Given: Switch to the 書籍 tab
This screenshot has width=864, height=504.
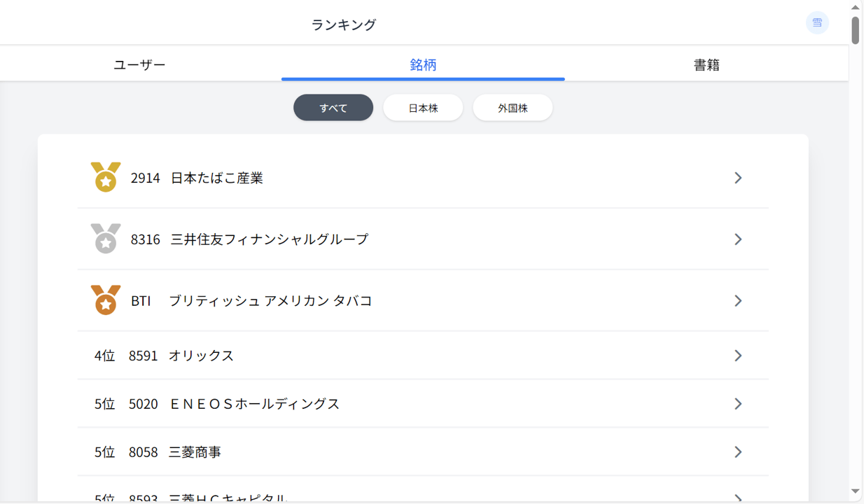Looking at the screenshot, I should click(x=706, y=64).
